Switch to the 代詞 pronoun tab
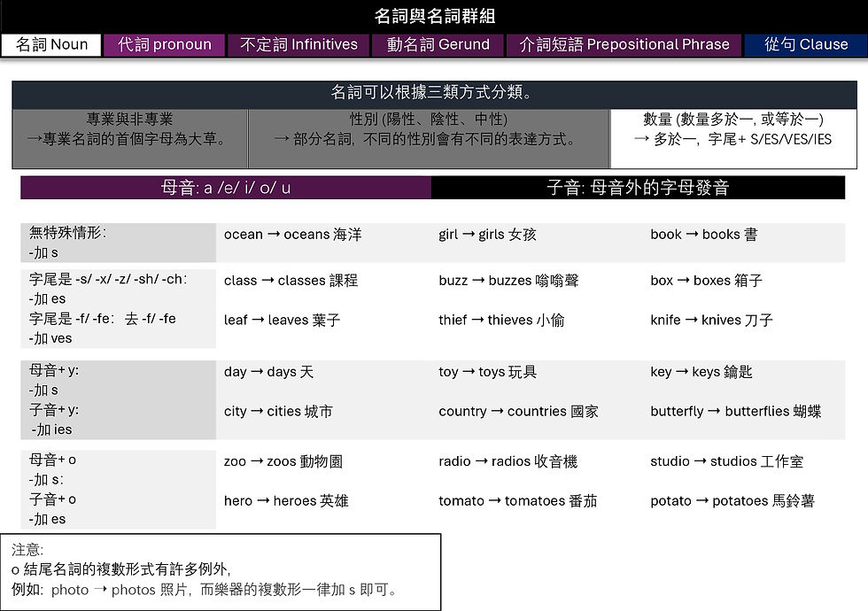 [165, 45]
